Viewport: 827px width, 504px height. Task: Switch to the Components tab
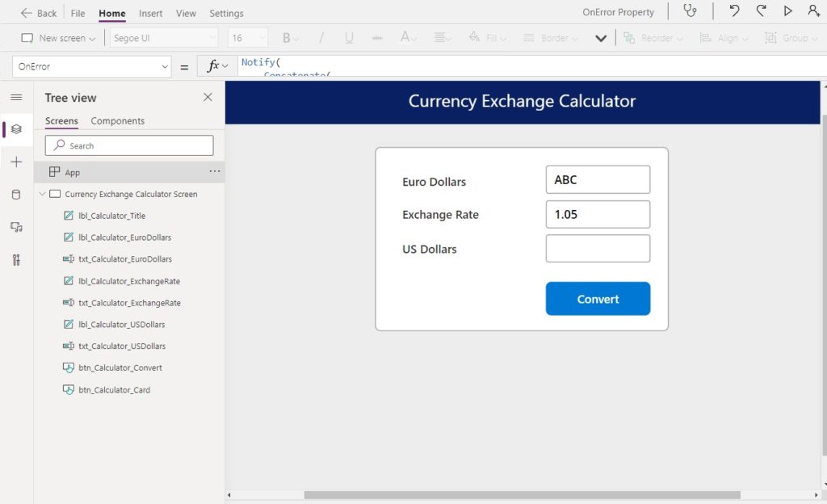pos(117,121)
